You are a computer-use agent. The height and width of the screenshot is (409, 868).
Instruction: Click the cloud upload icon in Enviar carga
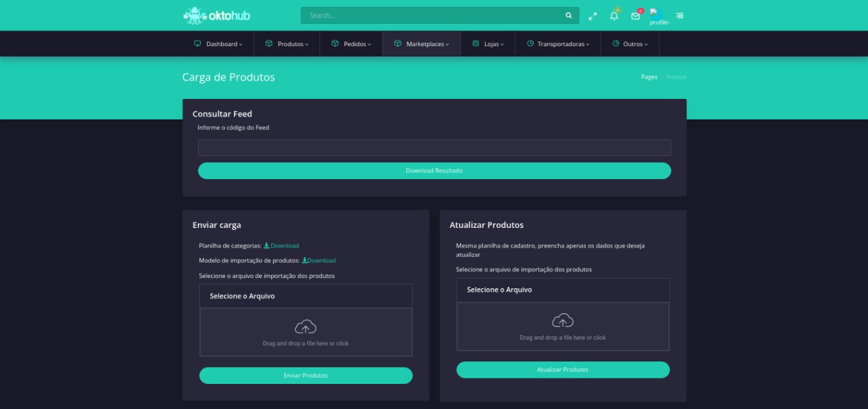306,326
